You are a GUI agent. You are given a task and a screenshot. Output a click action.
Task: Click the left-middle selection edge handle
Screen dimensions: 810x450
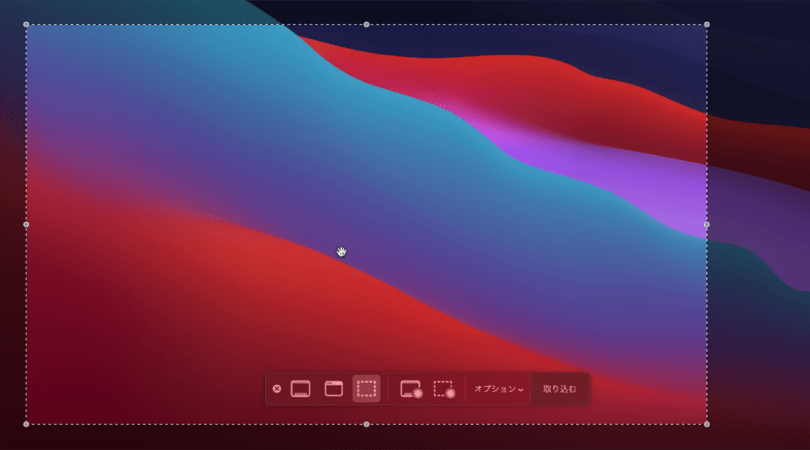[26, 224]
